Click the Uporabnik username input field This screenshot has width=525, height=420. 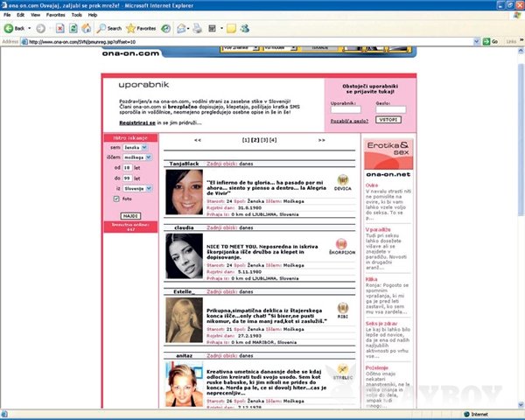pyautogui.click(x=346, y=109)
